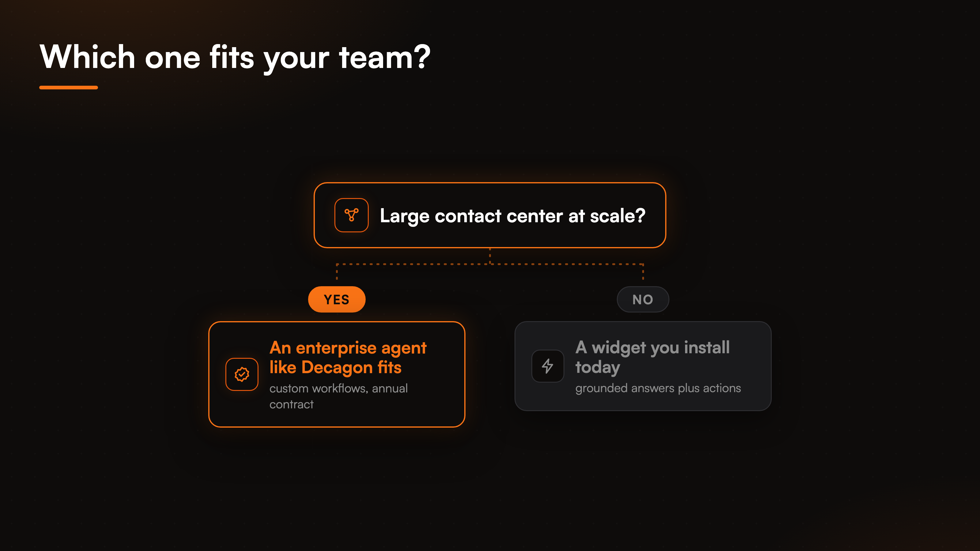Image resolution: width=980 pixels, height=551 pixels.
Task: Click the network nodes icon in question box
Action: pyautogui.click(x=351, y=215)
